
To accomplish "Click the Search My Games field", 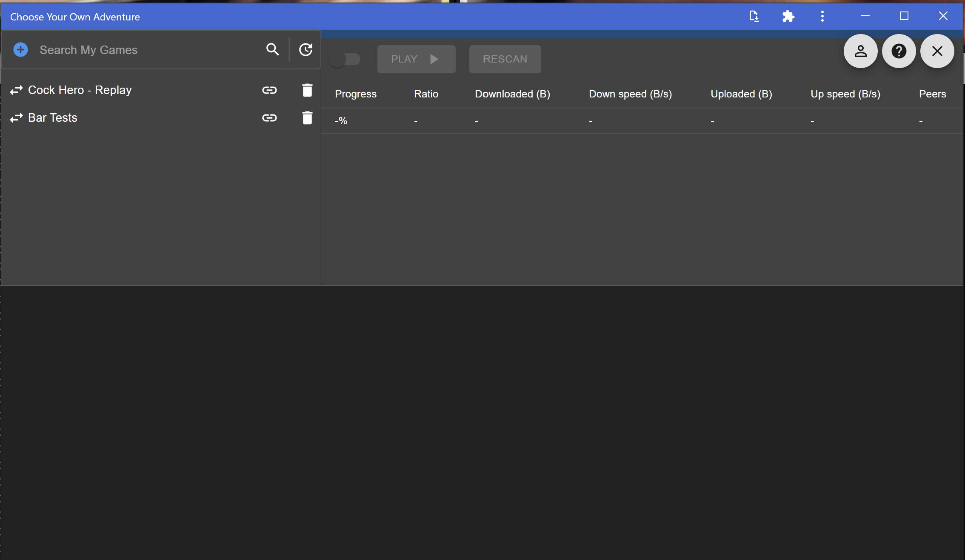I will click(x=145, y=50).
